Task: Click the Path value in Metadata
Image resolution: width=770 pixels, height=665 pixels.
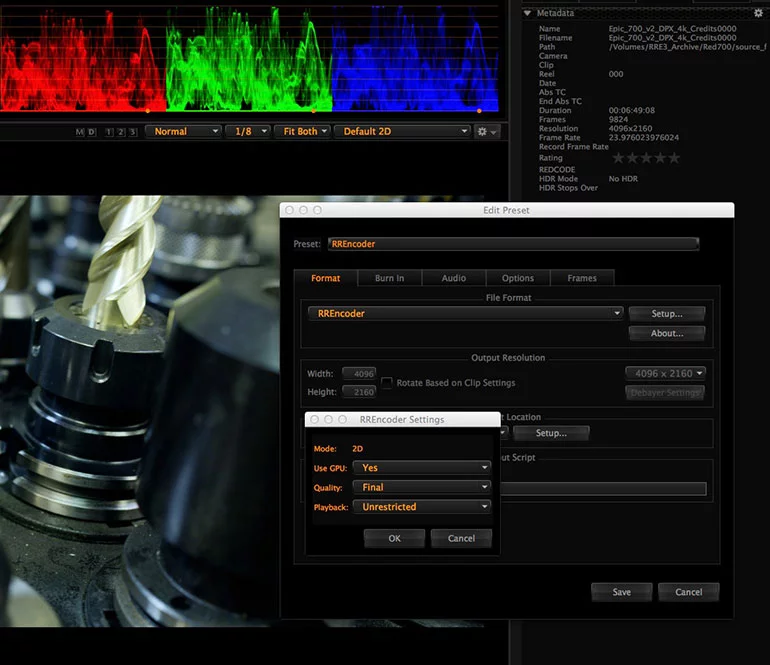Action: pos(688,47)
